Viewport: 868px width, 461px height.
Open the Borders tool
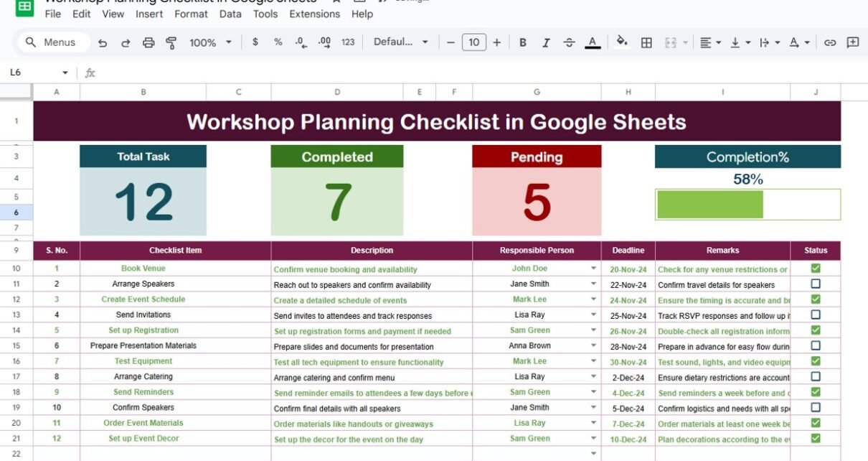tap(646, 42)
